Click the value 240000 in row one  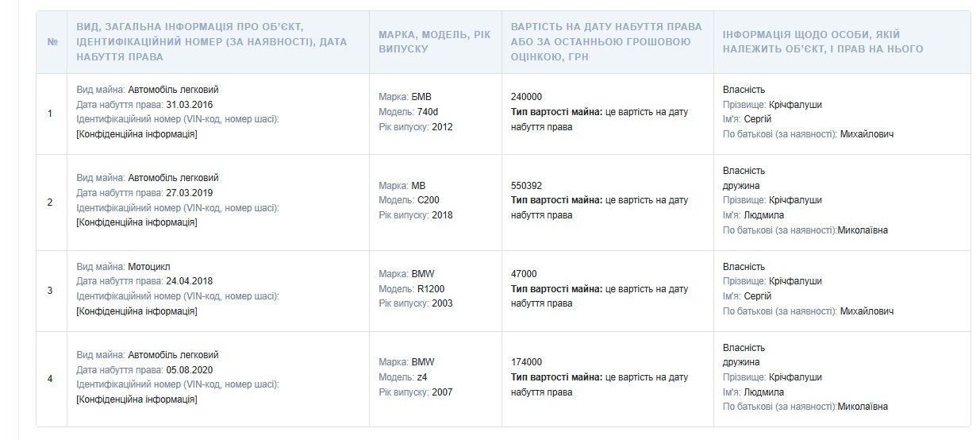(x=527, y=97)
